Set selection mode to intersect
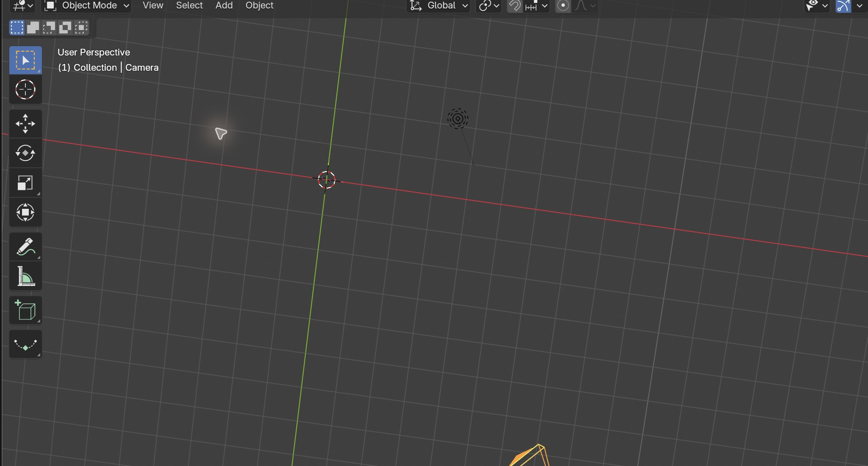The height and width of the screenshot is (466, 868). point(81,28)
